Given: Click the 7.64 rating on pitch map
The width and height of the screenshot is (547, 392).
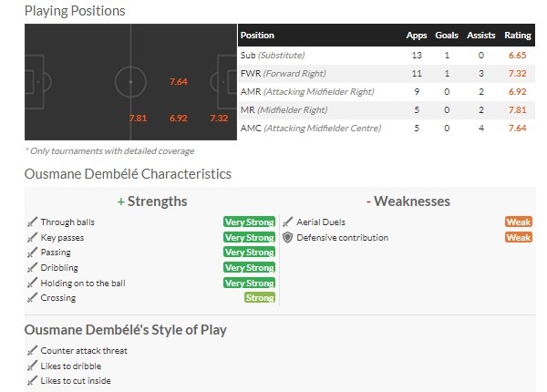Looking at the screenshot, I should tap(179, 82).
